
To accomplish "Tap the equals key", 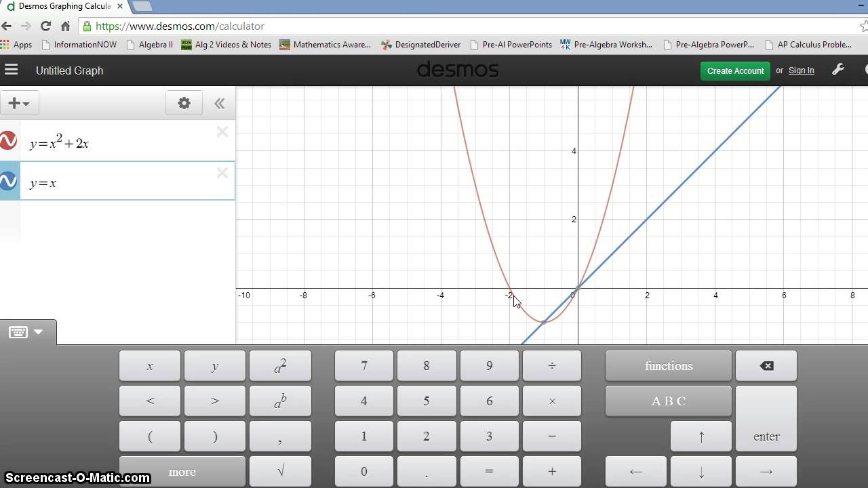I will click(489, 472).
